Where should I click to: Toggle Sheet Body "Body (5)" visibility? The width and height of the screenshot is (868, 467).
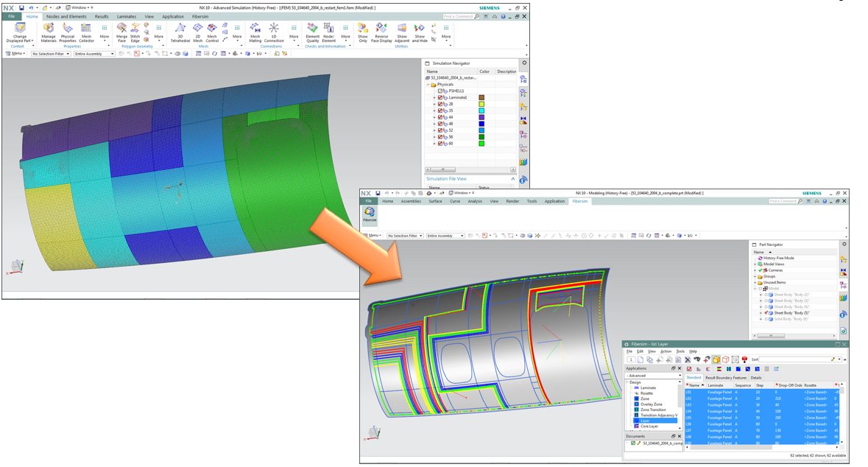click(766, 313)
